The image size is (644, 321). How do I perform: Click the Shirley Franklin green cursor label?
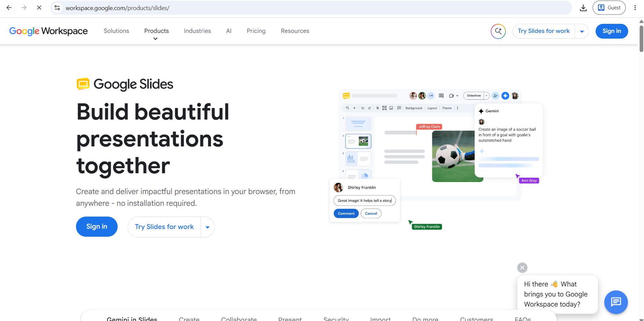tap(427, 227)
